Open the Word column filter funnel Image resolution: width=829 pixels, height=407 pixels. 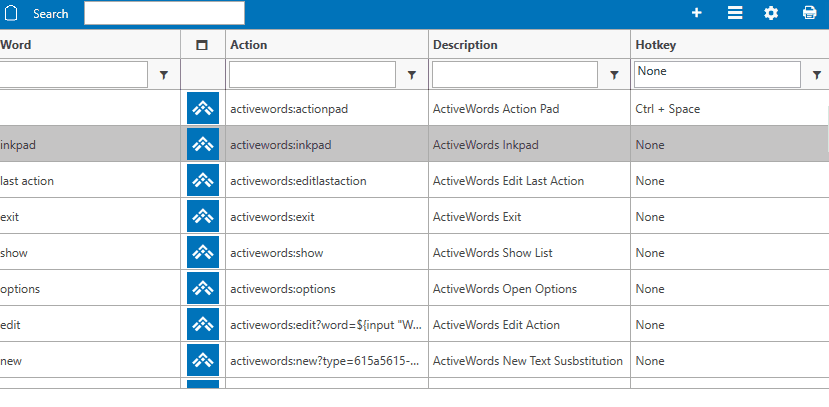pos(164,75)
